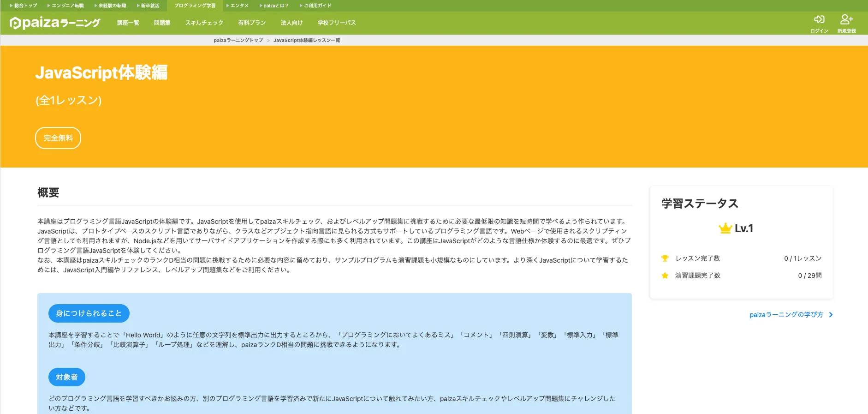Screen dimensions: 868x414
Task: Click the JavaScript体験編レッスン一覧 breadcrumb
Action: click(x=307, y=40)
